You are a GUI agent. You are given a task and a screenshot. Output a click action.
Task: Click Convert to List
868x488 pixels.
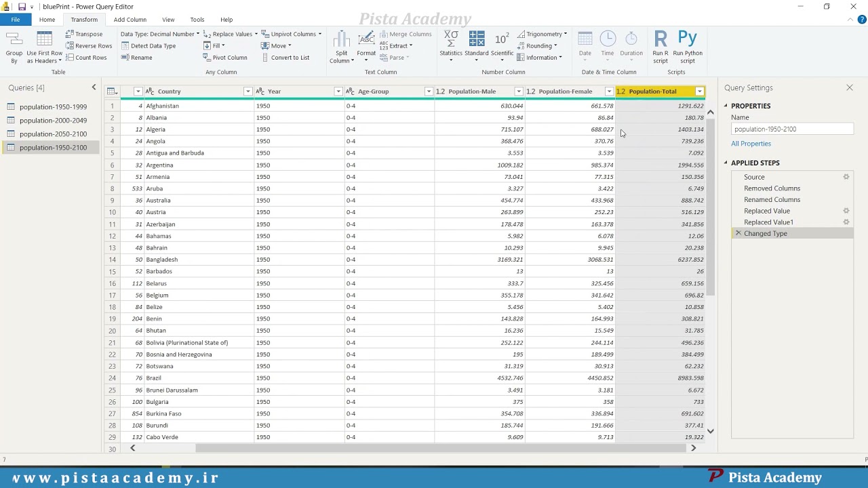(285, 58)
